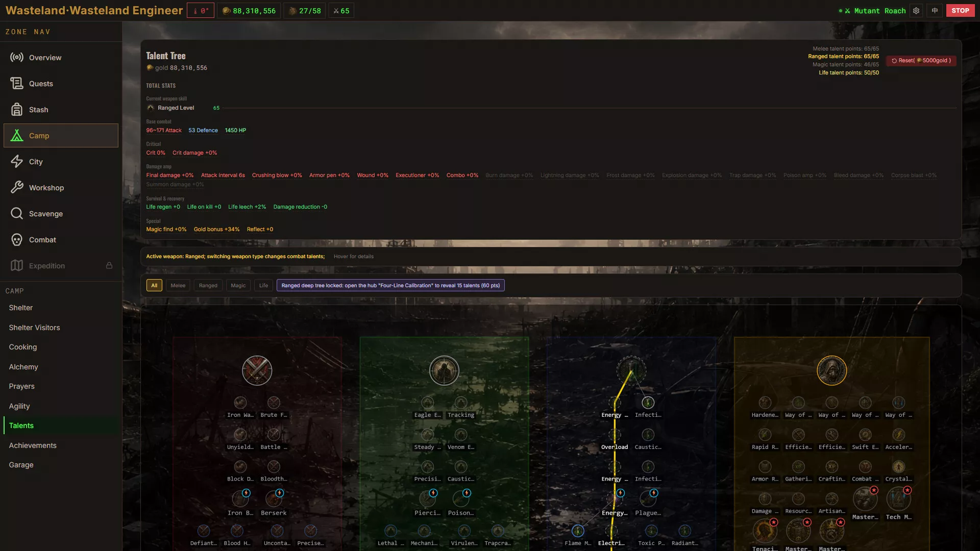This screenshot has height=551, width=980.
Task: Select the Tenaci... mastery node
Action: click(765, 531)
